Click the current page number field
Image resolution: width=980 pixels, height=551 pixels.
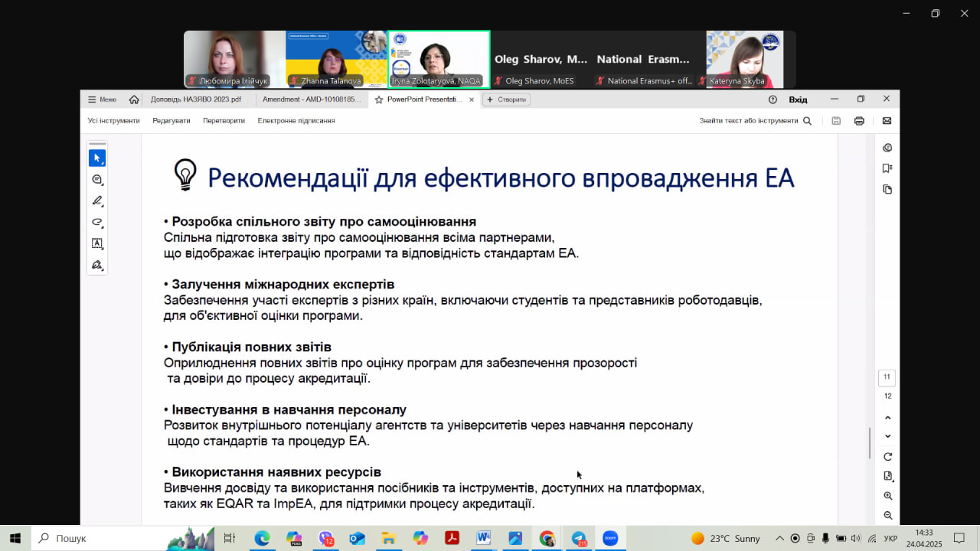[887, 377]
